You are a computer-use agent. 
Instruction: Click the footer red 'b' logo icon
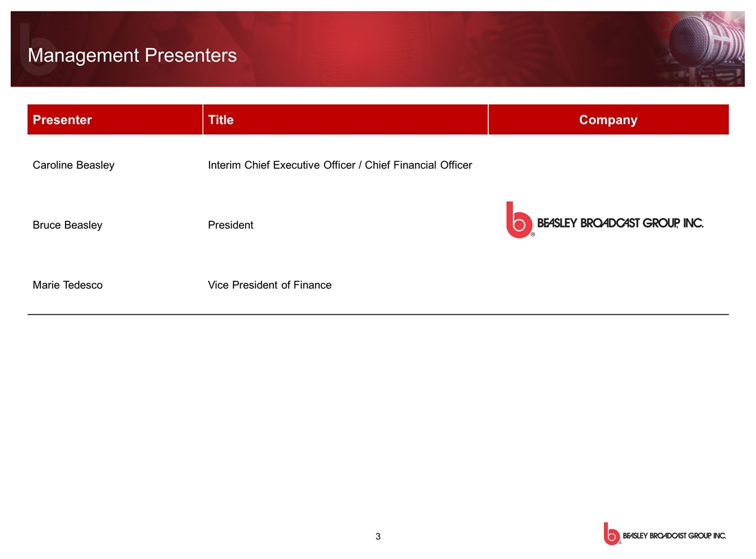[611, 533]
